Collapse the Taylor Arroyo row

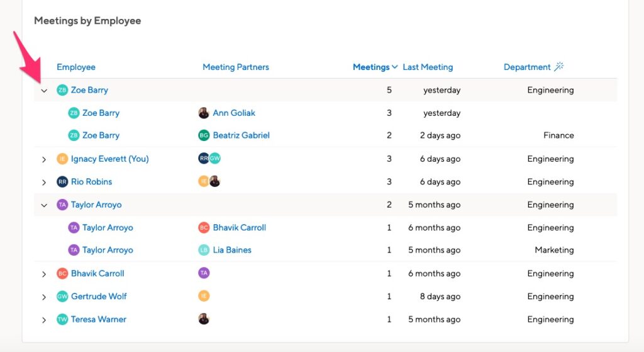coord(44,205)
